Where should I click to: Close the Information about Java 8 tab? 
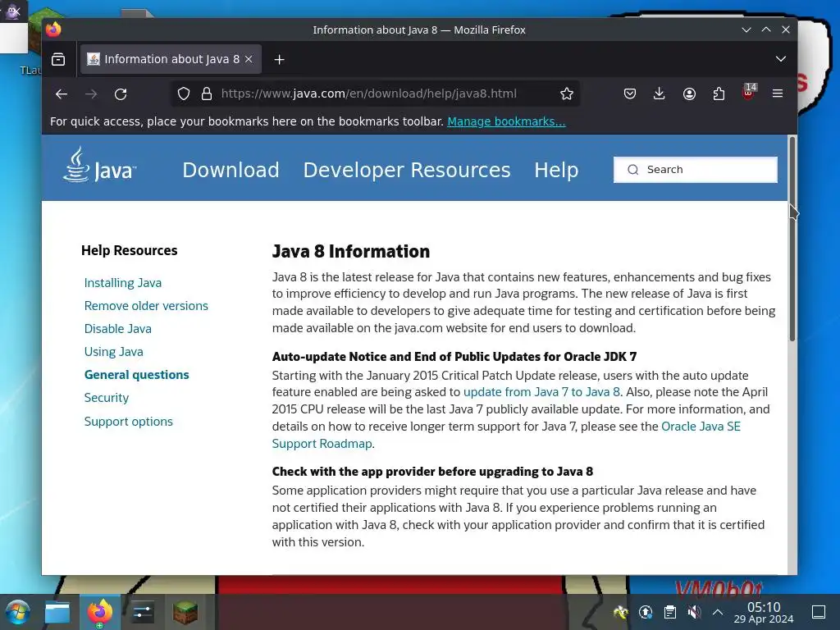tap(249, 59)
